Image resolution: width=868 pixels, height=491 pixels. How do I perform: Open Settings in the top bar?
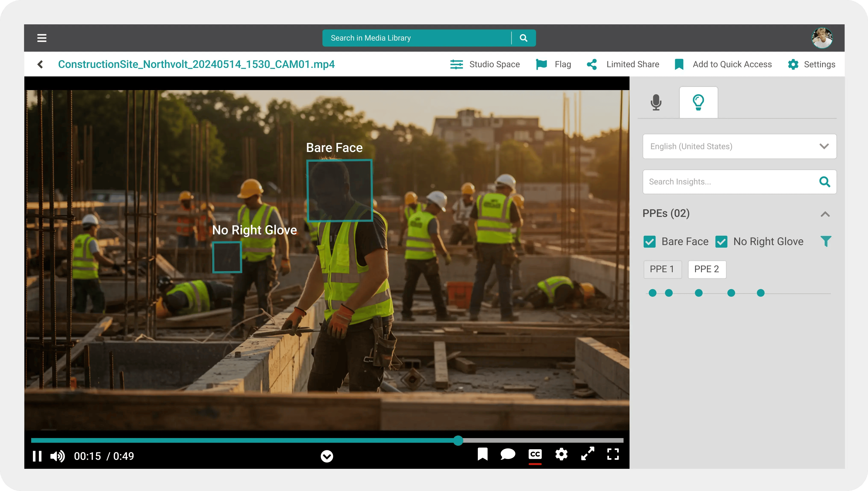point(811,64)
